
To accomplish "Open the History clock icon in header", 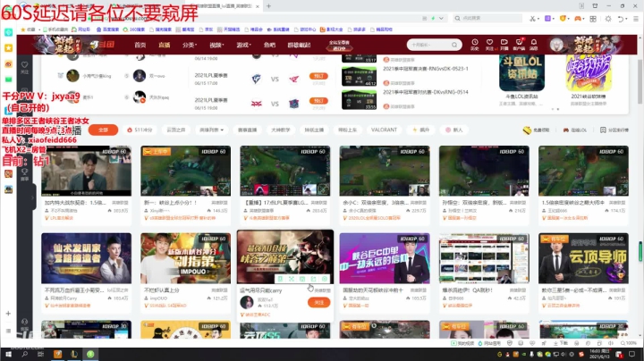I will pyautogui.click(x=475, y=43).
